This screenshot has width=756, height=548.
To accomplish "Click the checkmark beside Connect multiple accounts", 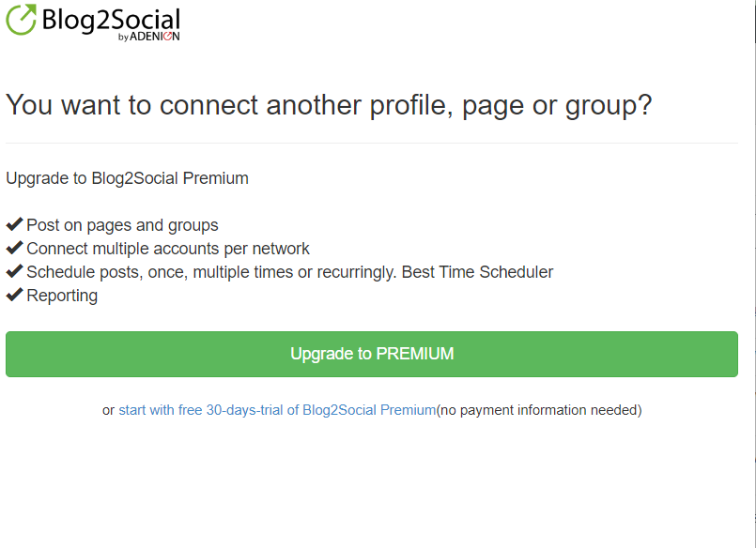I will click(14, 248).
